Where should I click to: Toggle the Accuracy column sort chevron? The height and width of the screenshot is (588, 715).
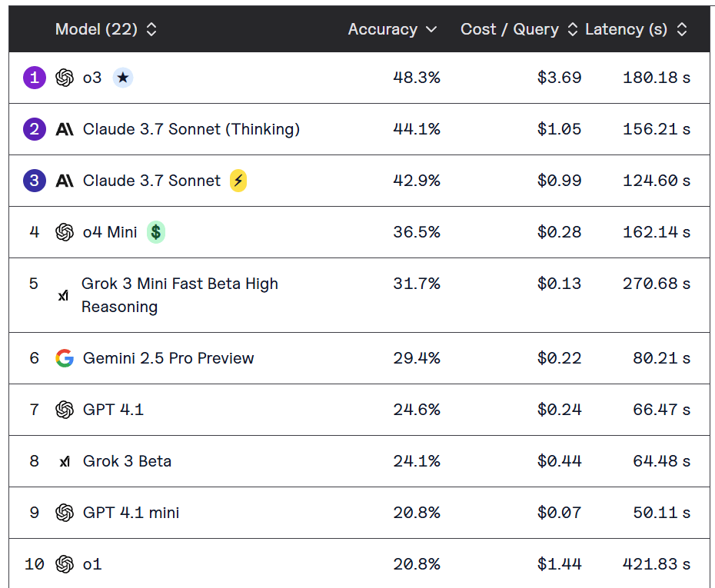click(x=431, y=29)
